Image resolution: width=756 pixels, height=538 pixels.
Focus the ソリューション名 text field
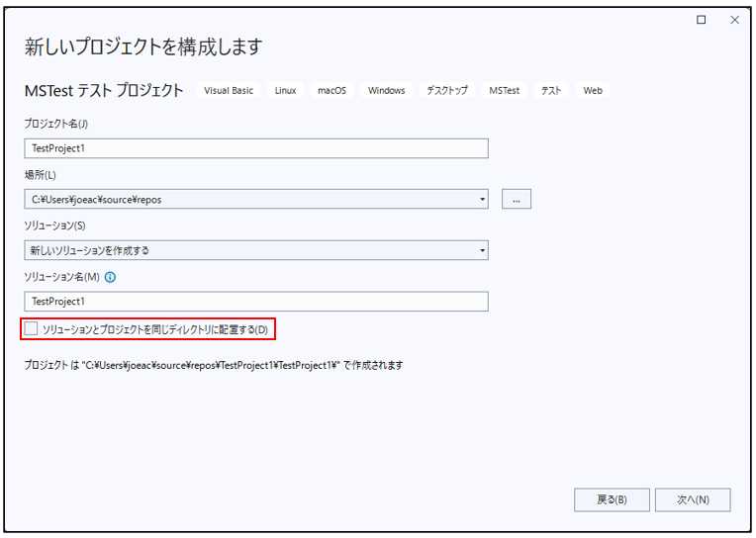(x=256, y=302)
